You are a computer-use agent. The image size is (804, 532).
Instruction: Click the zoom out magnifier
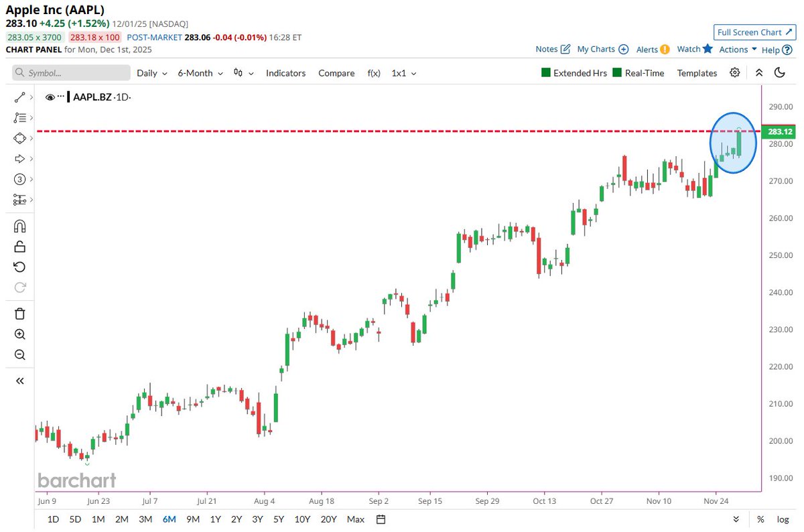(19, 354)
